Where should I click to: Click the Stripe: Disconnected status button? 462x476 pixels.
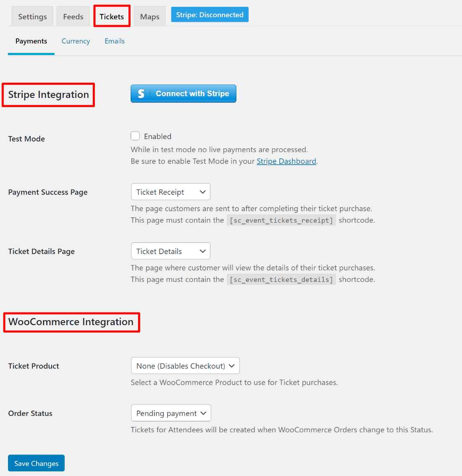click(x=210, y=15)
